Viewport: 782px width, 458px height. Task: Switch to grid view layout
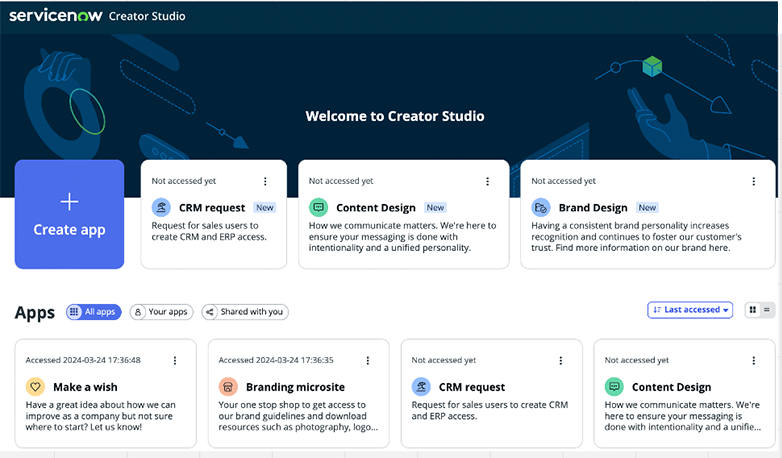click(753, 310)
